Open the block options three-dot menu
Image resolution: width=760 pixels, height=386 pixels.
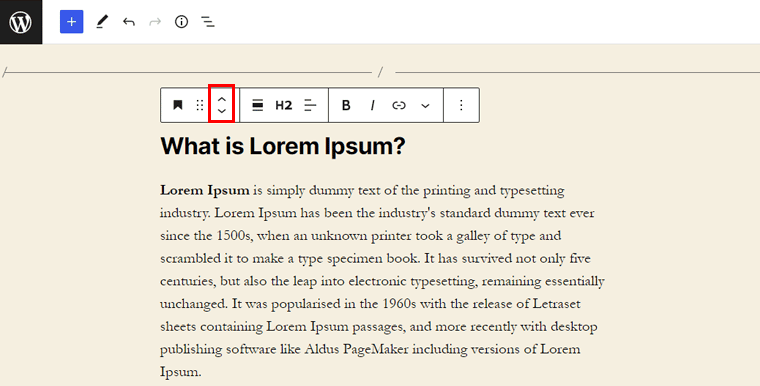coord(461,105)
